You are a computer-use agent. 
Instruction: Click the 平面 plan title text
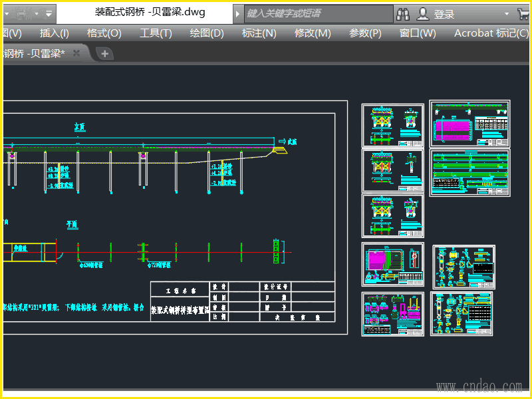[x=72, y=224]
